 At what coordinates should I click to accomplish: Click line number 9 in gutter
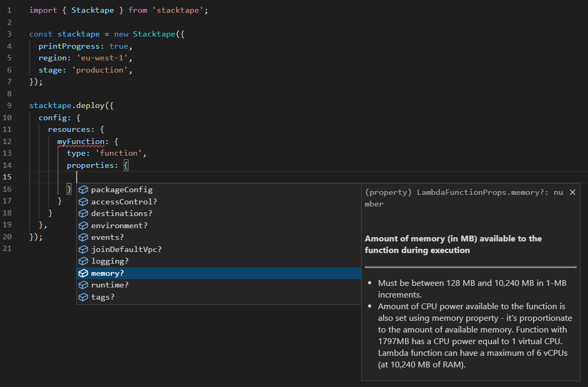pyautogui.click(x=10, y=105)
